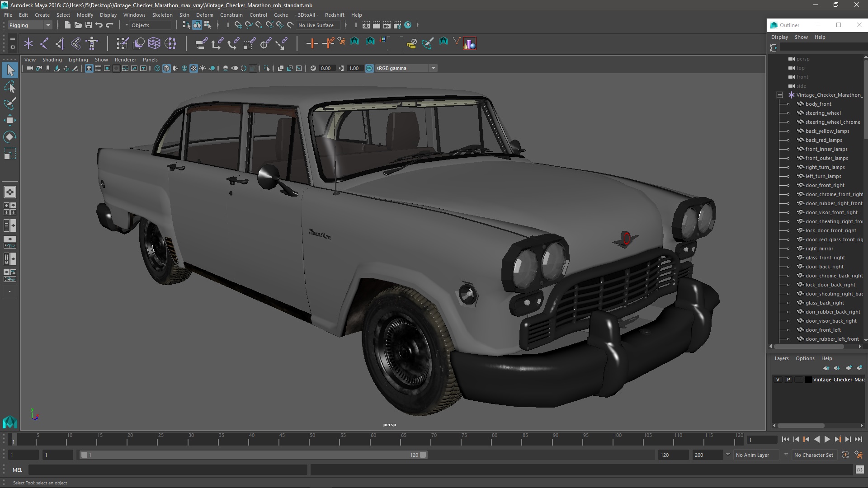Click New Scene icon in status line
The image size is (868, 488).
(67, 25)
